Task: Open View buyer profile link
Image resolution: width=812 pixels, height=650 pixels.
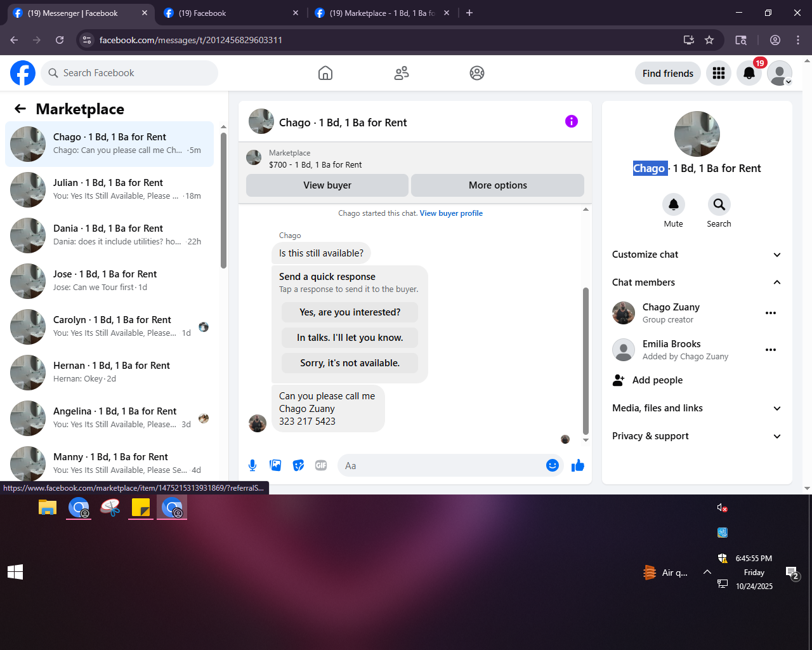Action: tap(451, 213)
